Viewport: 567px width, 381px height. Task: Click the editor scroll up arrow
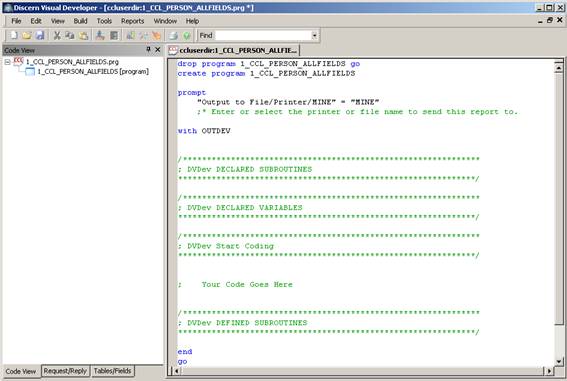click(x=559, y=67)
